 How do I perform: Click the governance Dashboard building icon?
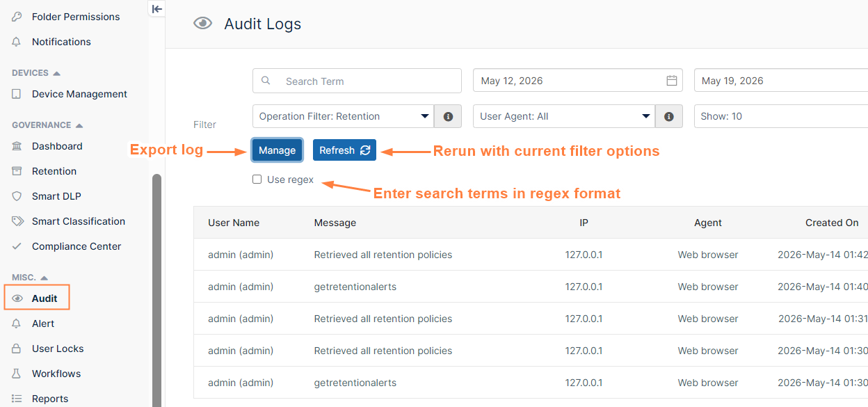(x=17, y=146)
